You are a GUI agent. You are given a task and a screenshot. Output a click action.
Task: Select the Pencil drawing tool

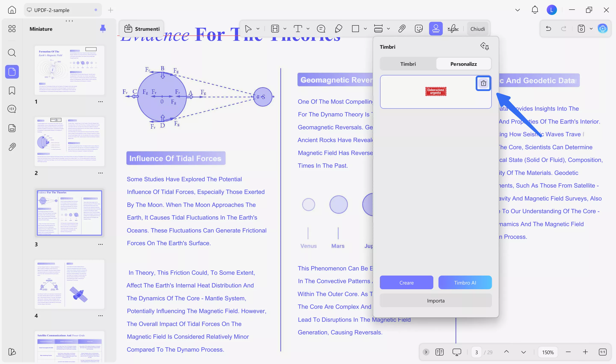tap(338, 29)
